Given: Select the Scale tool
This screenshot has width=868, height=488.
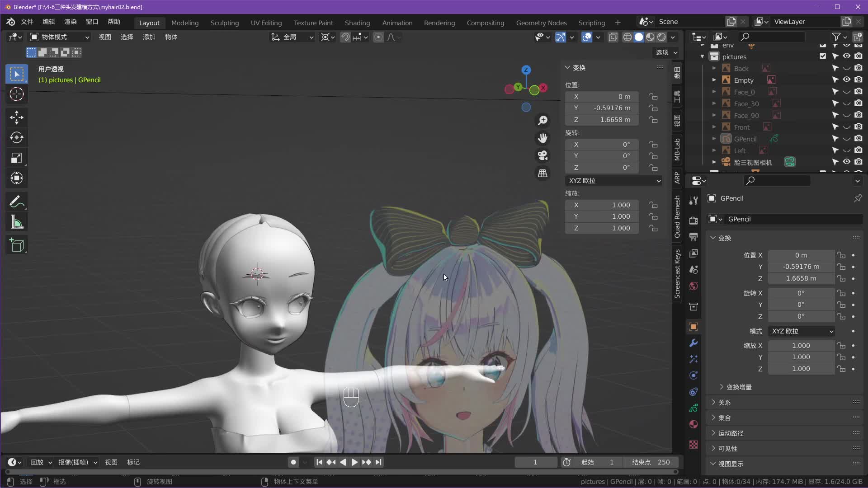Looking at the screenshot, I should [17, 158].
